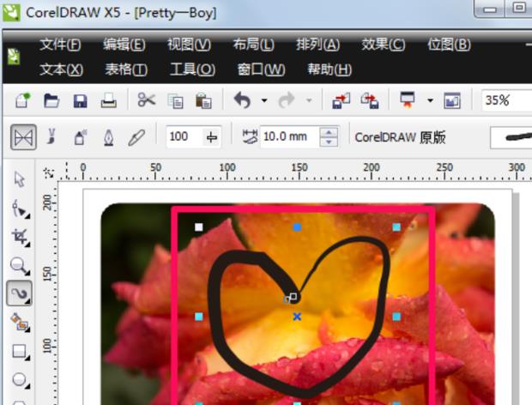Increase stroke width with up arrow

coord(329,132)
